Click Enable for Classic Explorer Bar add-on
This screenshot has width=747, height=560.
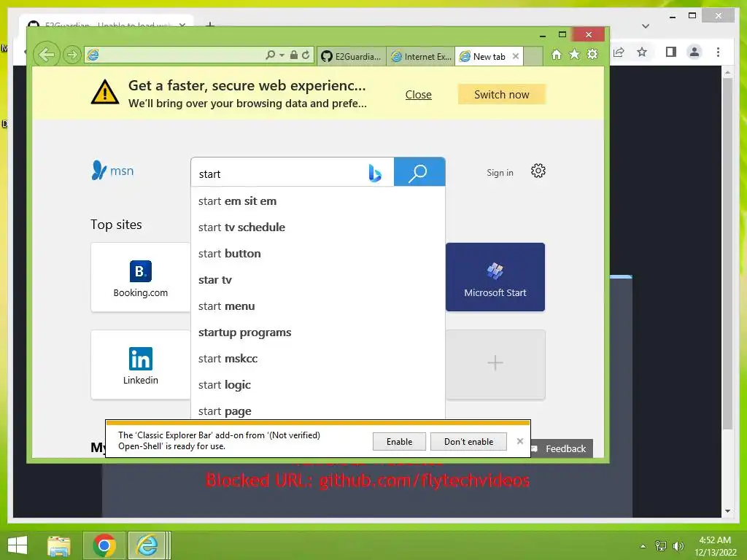[399, 441]
